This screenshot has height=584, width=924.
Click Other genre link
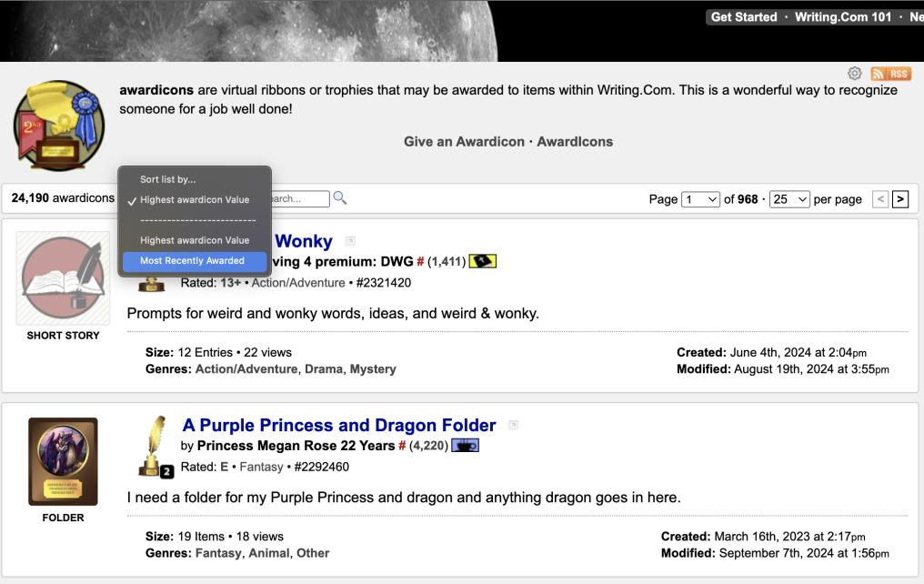point(313,553)
